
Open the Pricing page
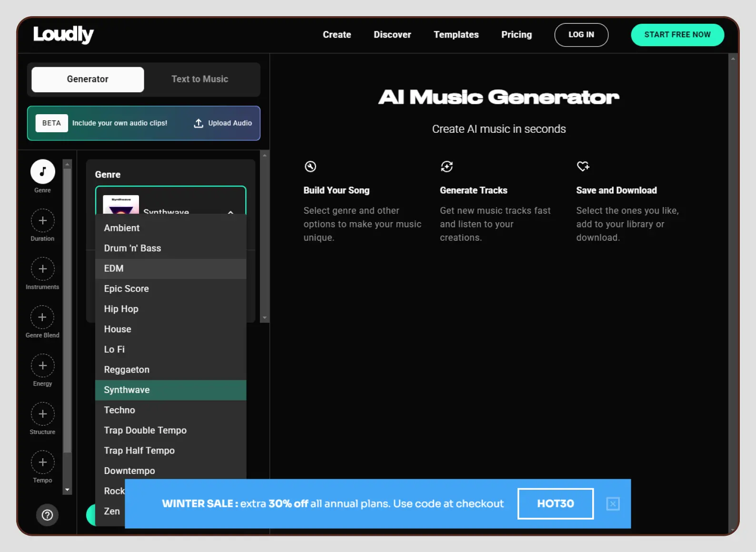pyautogui.click(x=517, y=35)
